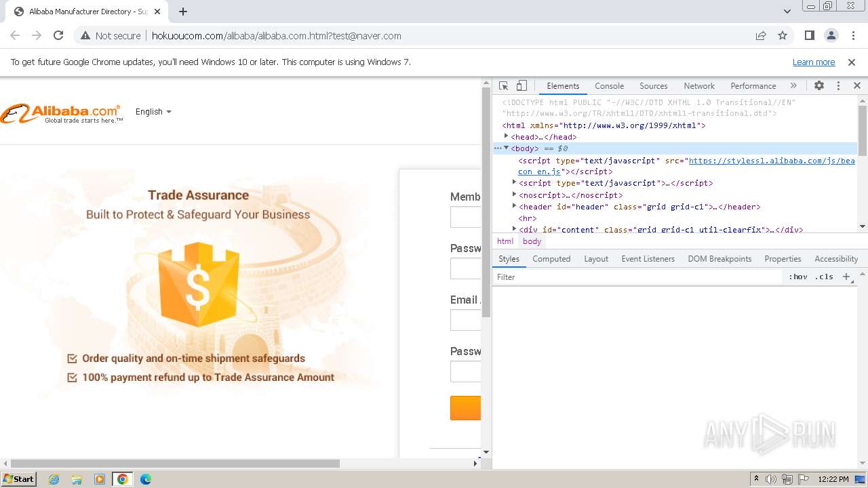
Task: Open the volume control tray icon
Action: click(771, 479)
